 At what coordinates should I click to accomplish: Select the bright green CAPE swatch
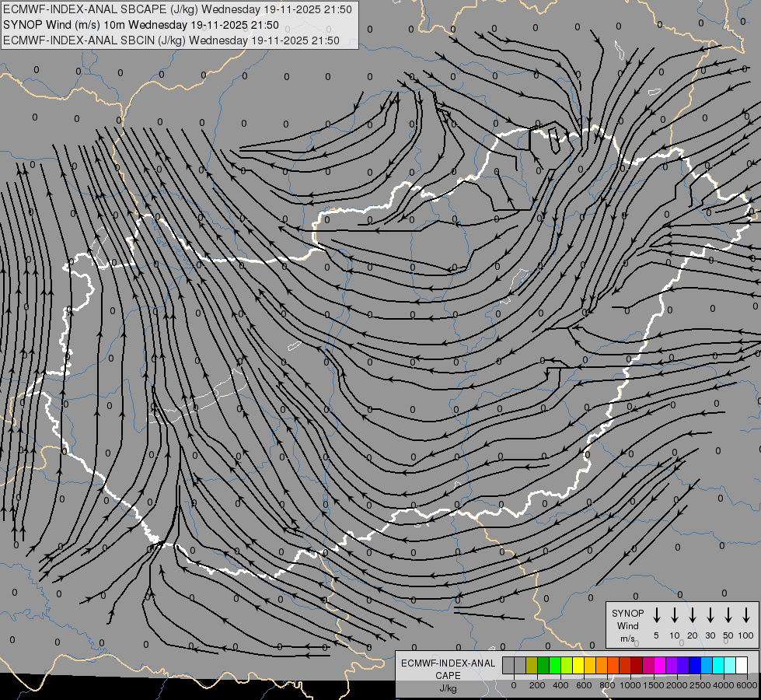pos(555,665)
